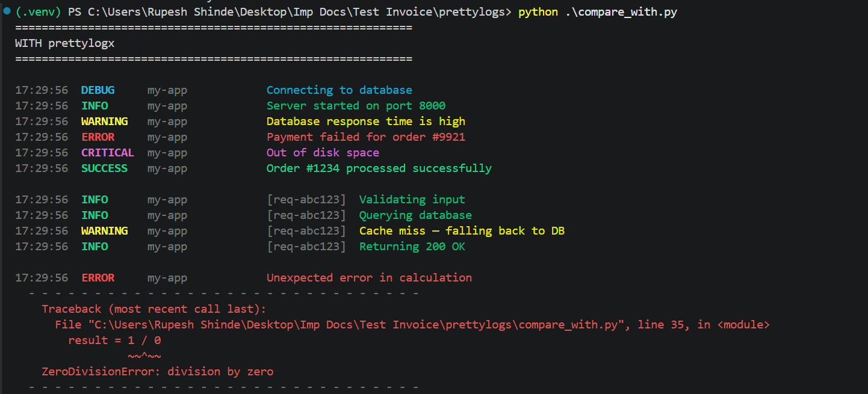Click the "Order #1234 processed successfully" message
868x394 pixels.
click(x=379, y=168)
